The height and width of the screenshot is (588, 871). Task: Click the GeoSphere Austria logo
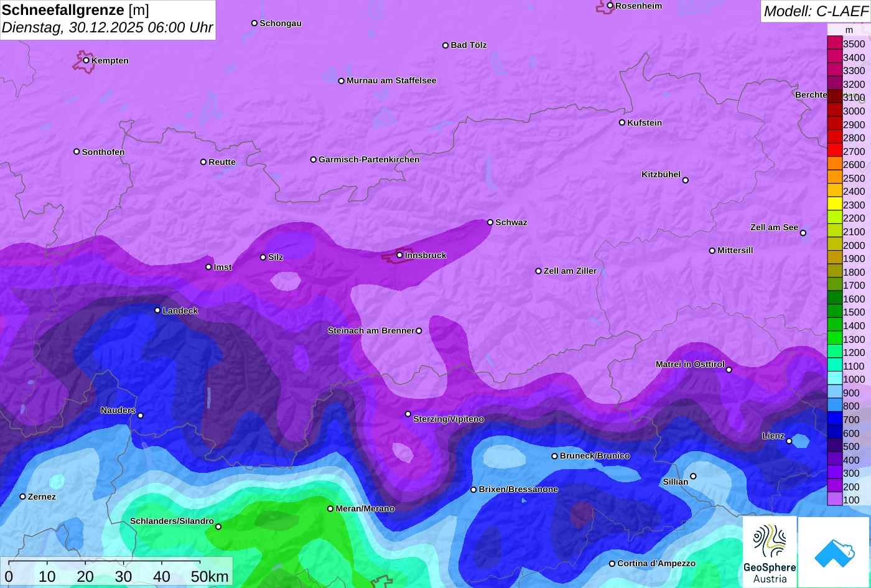770,553
